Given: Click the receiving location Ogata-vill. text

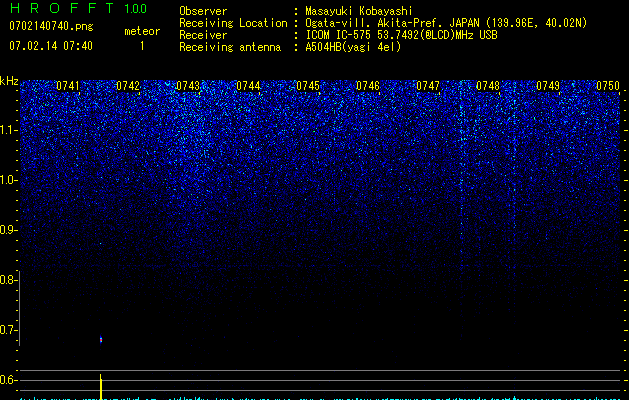Looking at the screenshot, I should coord(446,23).
